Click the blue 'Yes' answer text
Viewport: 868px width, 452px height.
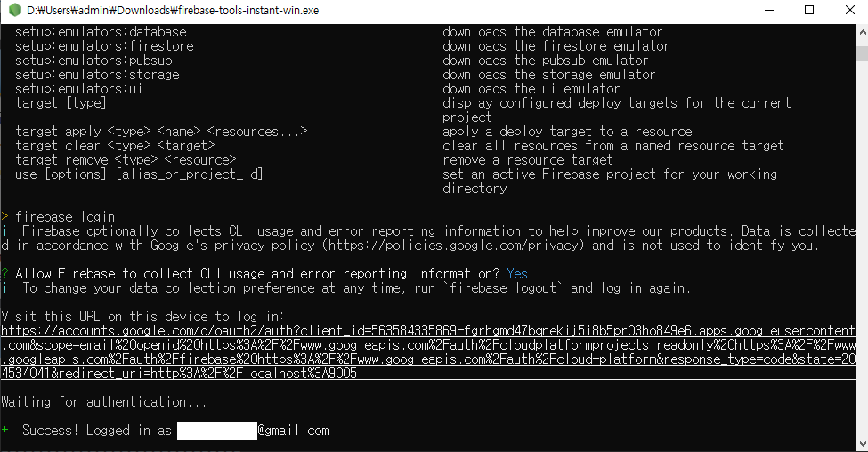point(517,273)
